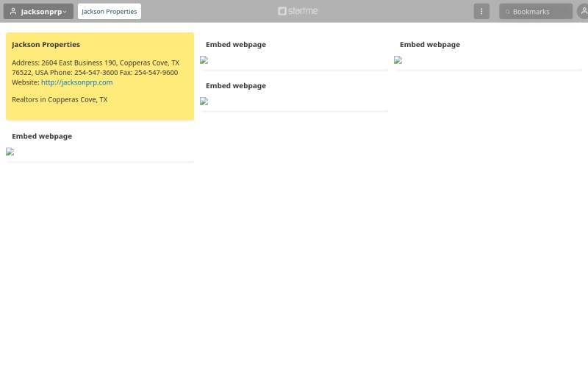Click the Realtors in Copperas Cove, TX text
This screenshot has width=588, height=392.
[x=60, y=99]
